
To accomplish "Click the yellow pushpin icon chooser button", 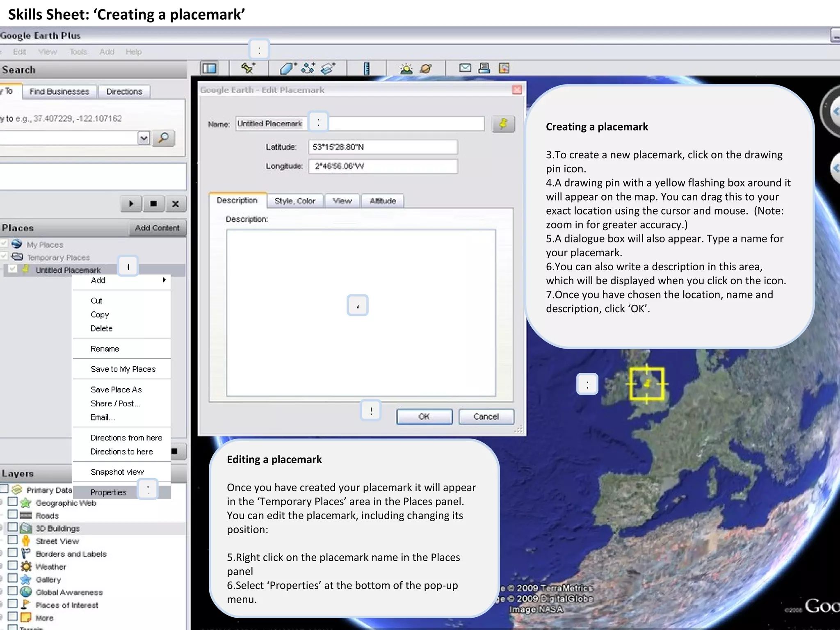I will click(503, 124).
